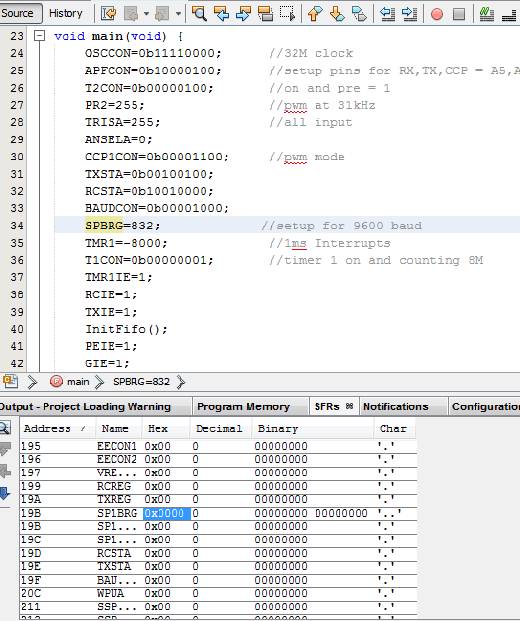Viewport: 520px width, 621px height.
Task: Click the TMR1=-8000 statement
Action: (126, 243)
